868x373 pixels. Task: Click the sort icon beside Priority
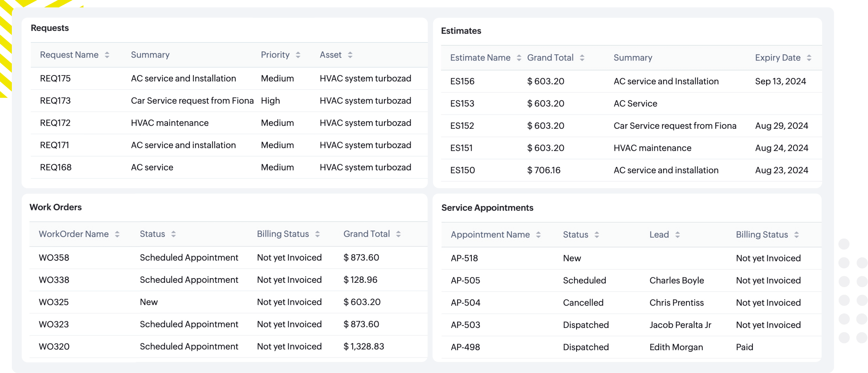coord(298,55)
